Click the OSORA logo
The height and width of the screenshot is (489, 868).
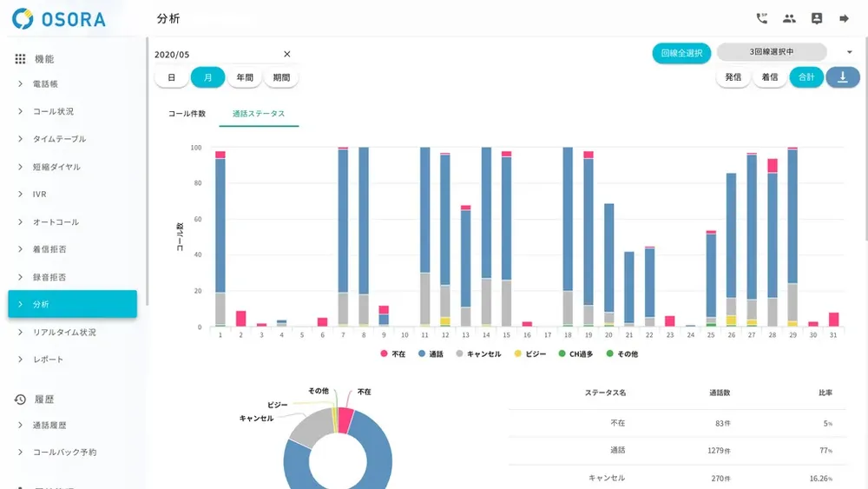point(59,19)
